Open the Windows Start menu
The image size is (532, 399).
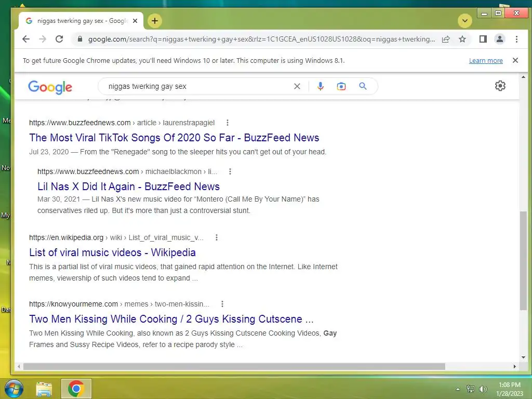[14, 389]
